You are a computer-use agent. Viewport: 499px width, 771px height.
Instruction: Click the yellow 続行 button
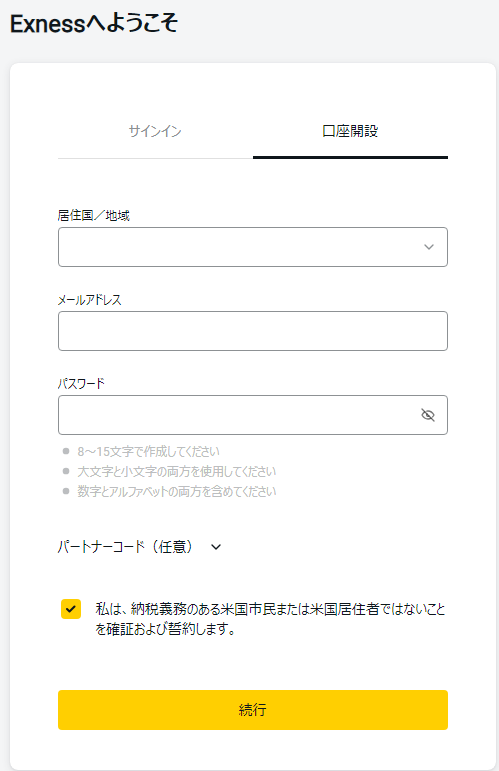pyautogui.click(x=253, y=710)
